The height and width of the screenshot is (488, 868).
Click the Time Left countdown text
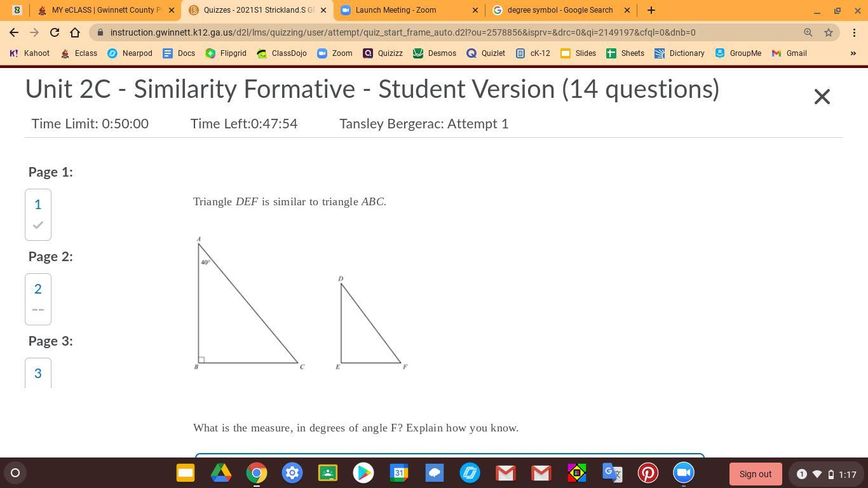tap(244, 124)
